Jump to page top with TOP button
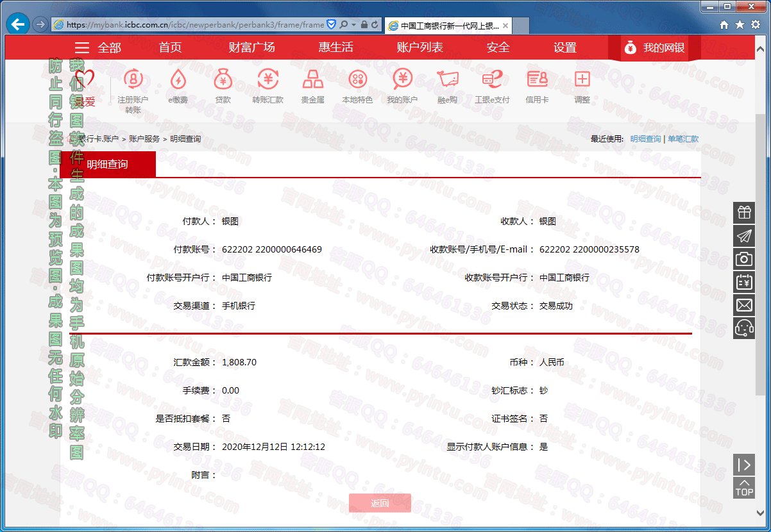 (x=744, y=488)
